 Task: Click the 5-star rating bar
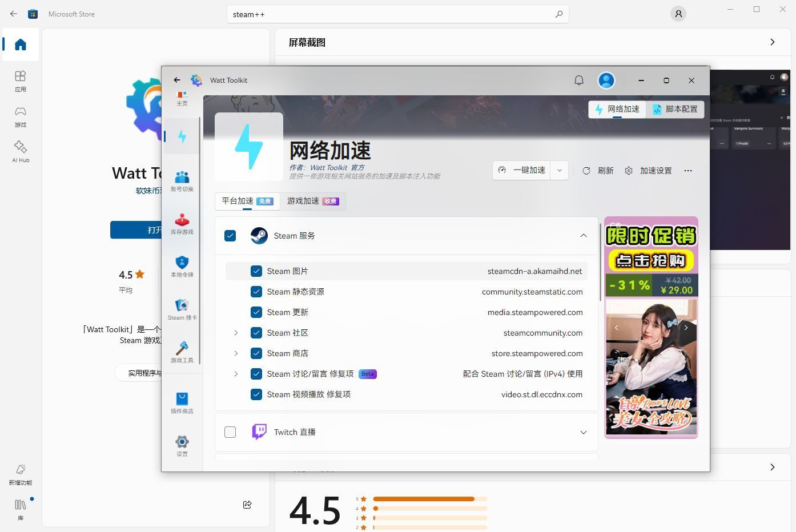coord(430,499)
